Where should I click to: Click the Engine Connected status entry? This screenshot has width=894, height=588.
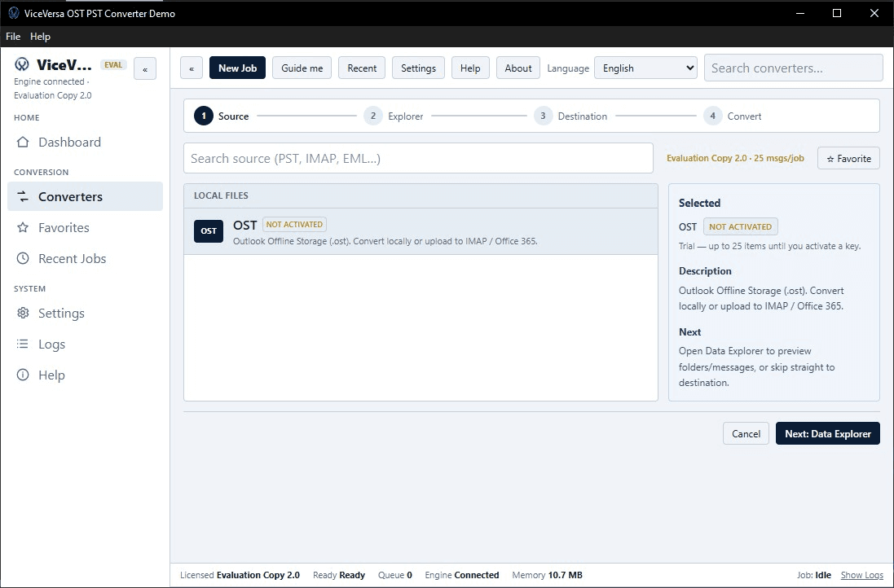[x=461, y=575]
